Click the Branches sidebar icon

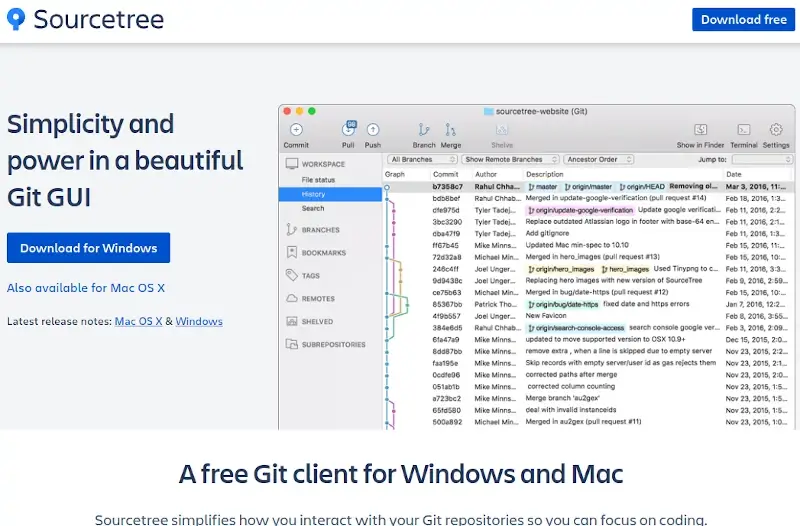click(x=291, y=230)
